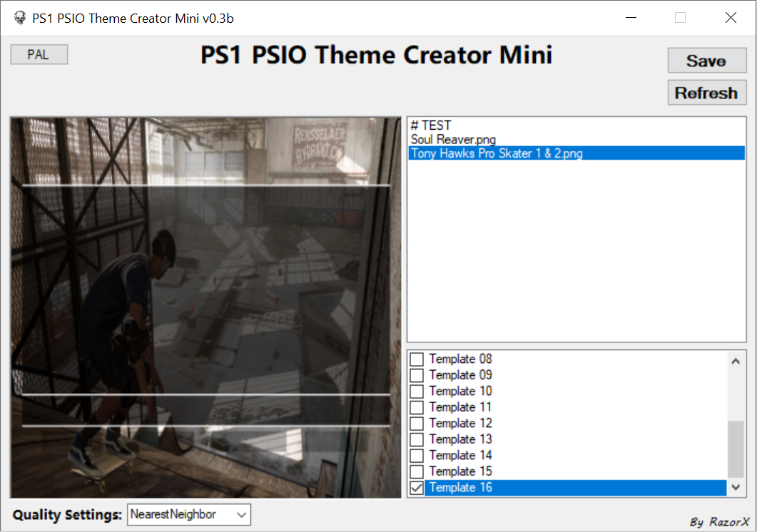
Task: Check the Template 15 checkbox
Action: click(417, 471)
